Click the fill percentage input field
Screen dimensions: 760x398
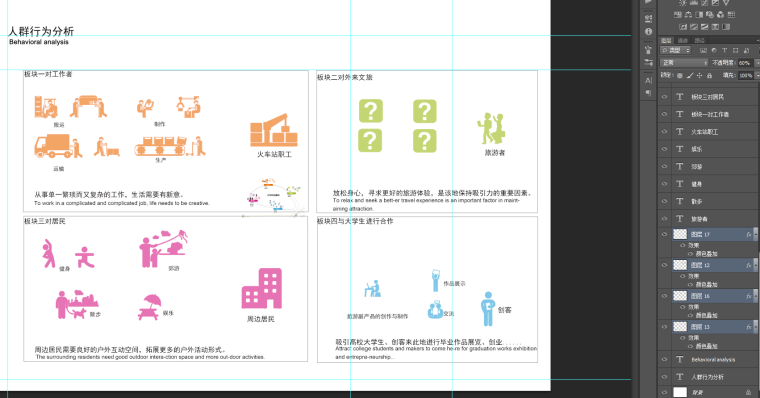[x=745, y=76]
